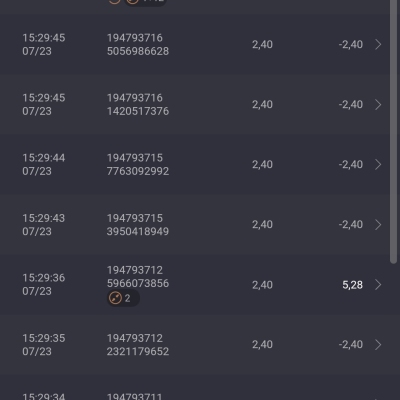Click the partially visible badge icon at the top

(x=133, y=2)
